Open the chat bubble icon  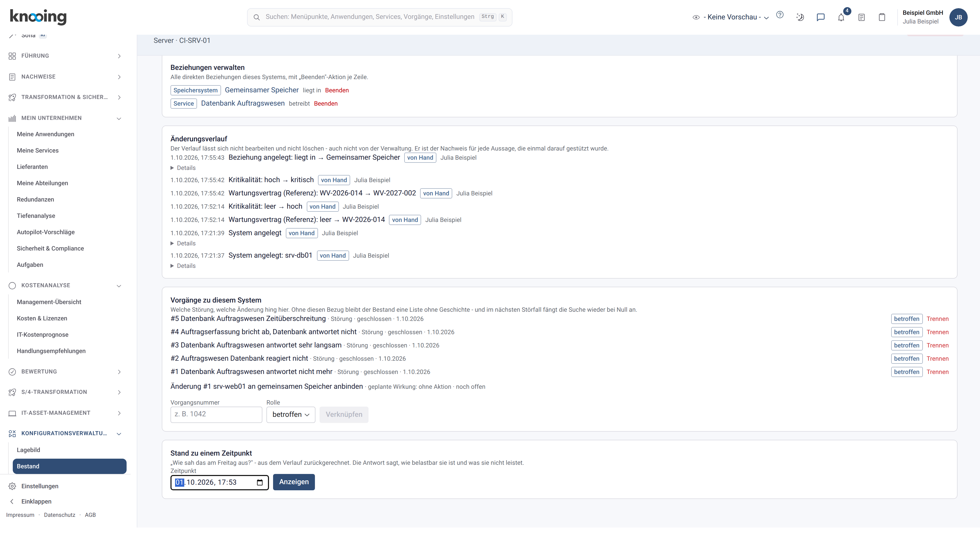[x=820, y=17]
